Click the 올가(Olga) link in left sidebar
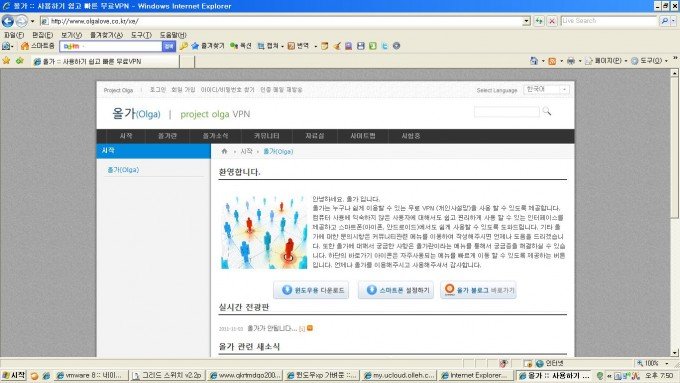This screenshot has width=680, height=383. [123, 170]
